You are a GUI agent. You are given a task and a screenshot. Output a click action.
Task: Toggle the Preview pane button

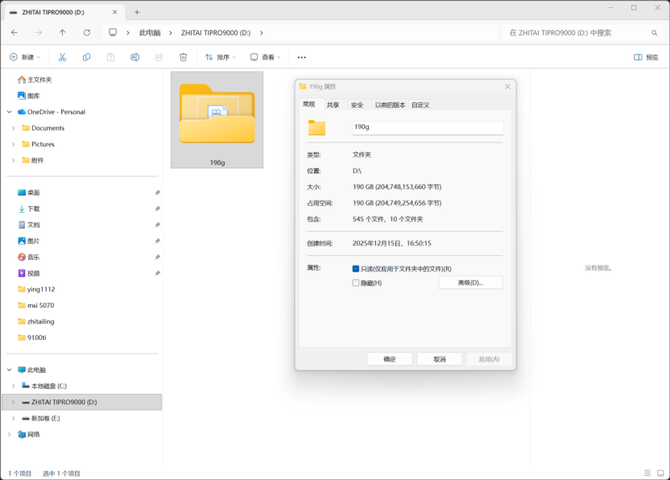[x=646, y=57]
